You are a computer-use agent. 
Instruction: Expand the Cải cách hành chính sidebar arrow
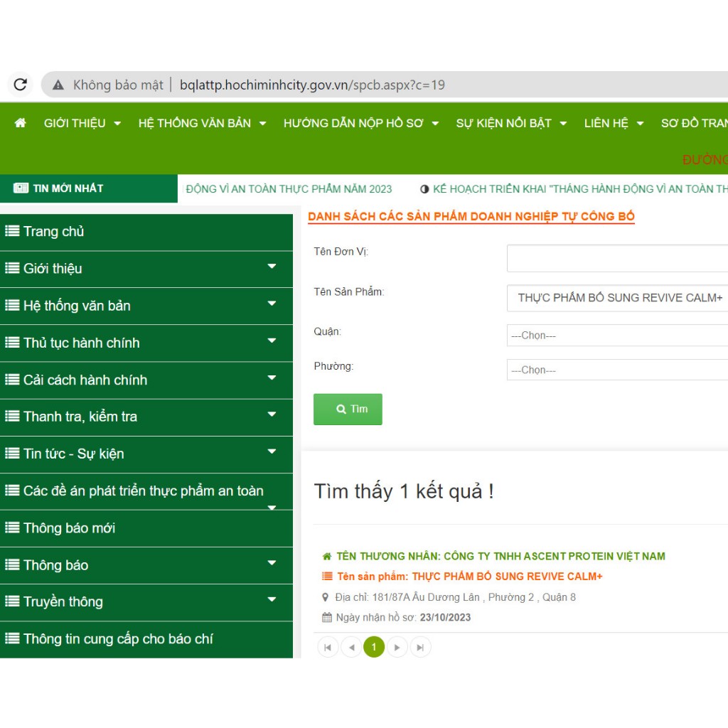pos(272,378)
